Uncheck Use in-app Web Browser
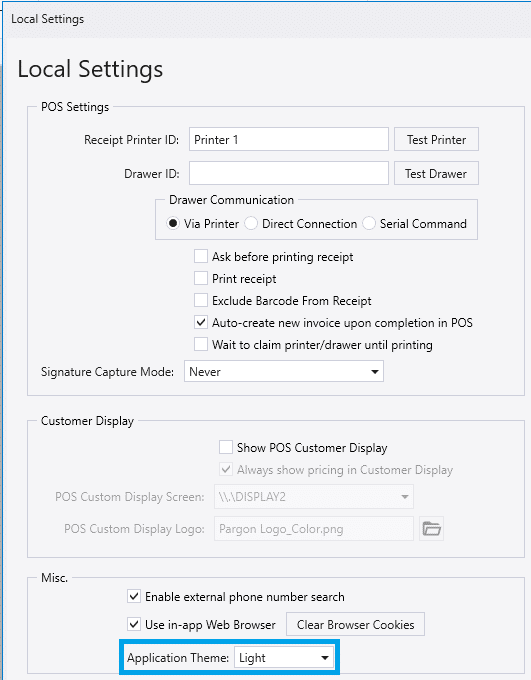Screen dimensions: 531x680 [x=134, y=624]
